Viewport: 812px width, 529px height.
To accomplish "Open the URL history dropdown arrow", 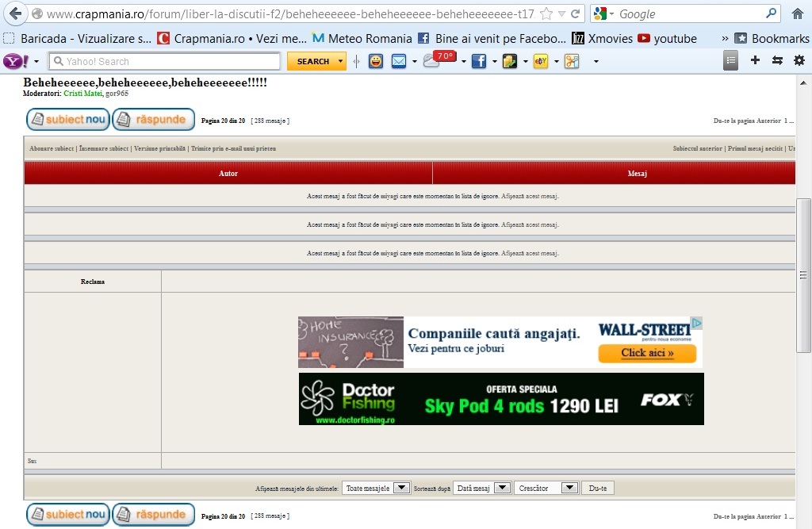I will click(x=561, y=14).
